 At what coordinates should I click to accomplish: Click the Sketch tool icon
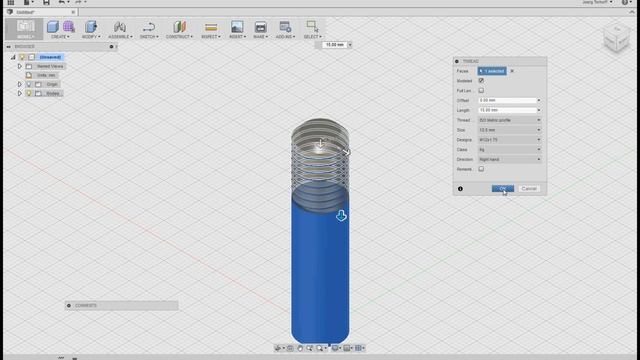coord(149,27)
